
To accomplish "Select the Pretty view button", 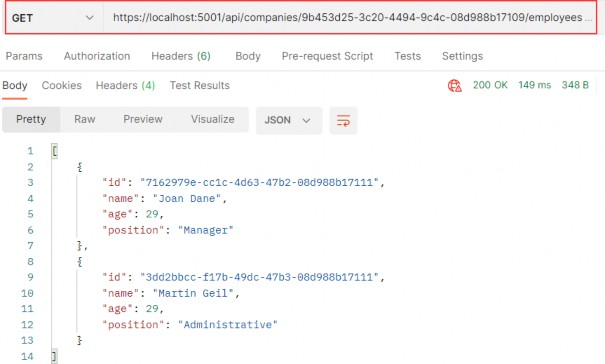I will pos(31,119).
